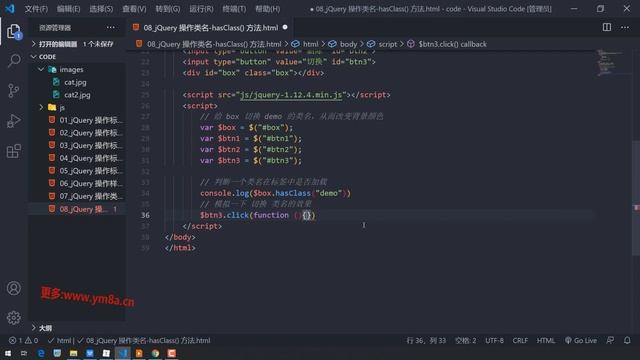The width and height of the screenshot is (640, 360).
Task: Open the Explorer view in activity bar
Action: [x=14, y=31]
